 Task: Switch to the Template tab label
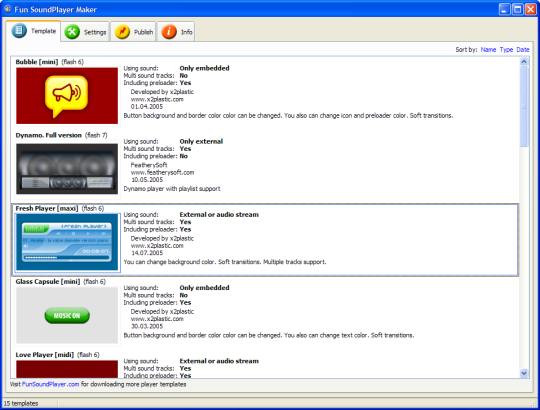click(43, 31)
